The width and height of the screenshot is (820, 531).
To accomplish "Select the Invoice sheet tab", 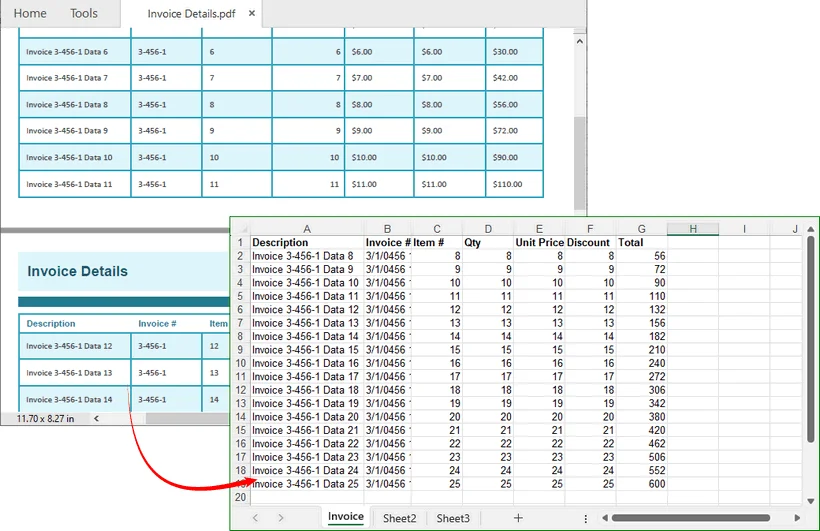I will (x=346, y=516).
